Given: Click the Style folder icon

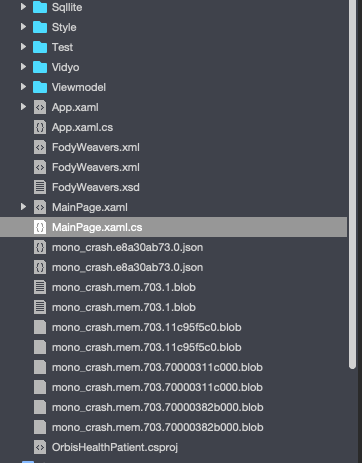Looking at the screenshot, I should pyautogui.click(x=40, y=27).
